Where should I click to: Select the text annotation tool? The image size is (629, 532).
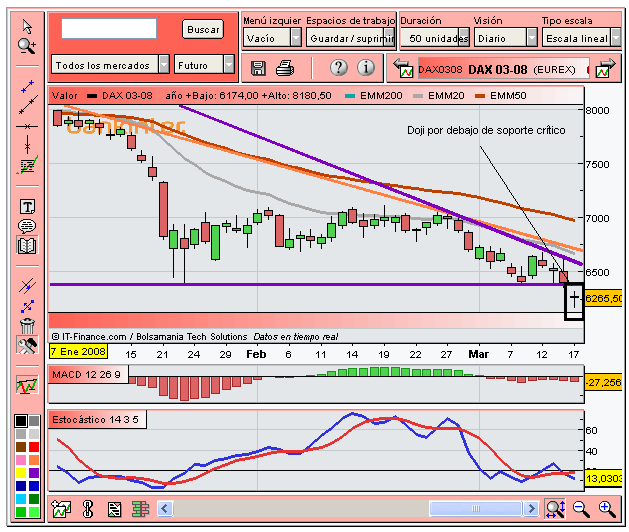(27, 207)
